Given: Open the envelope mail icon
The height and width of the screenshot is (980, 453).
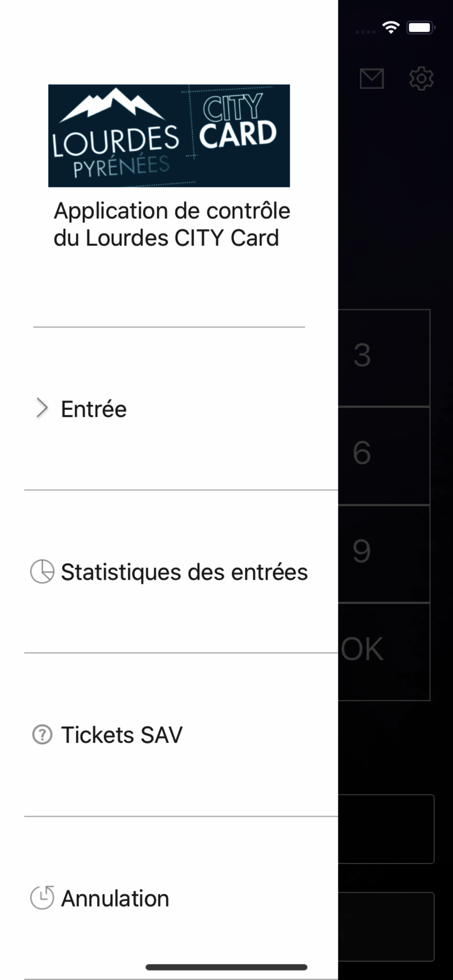Looking at the screenshot, I should (372, 78).
